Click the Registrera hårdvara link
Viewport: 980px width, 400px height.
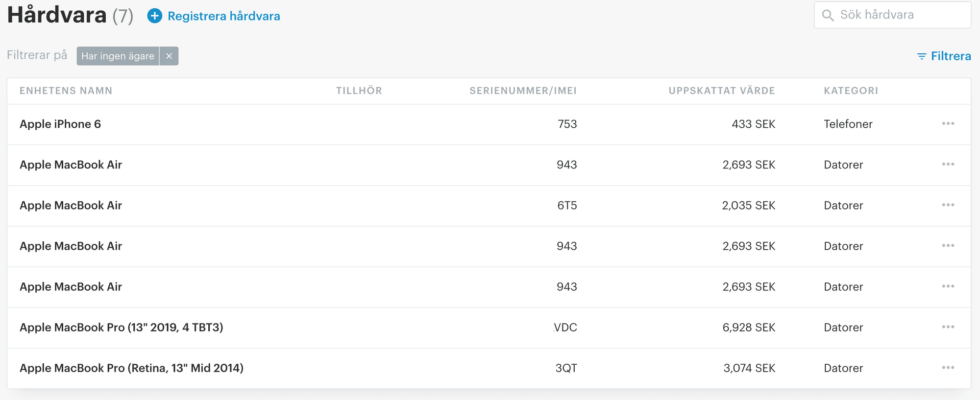[x=224, y=16]
